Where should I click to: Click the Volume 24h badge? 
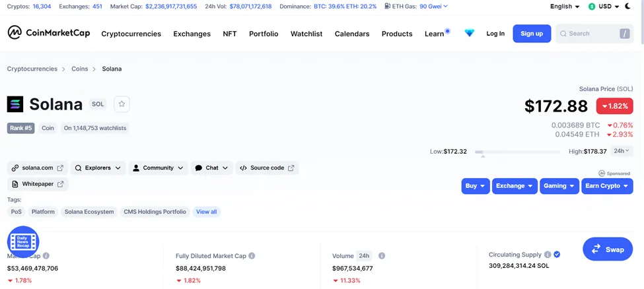pyautogui.click(x=364, y=256)
